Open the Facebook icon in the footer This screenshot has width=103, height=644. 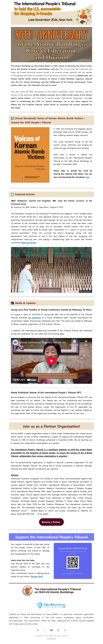point(38,630)
